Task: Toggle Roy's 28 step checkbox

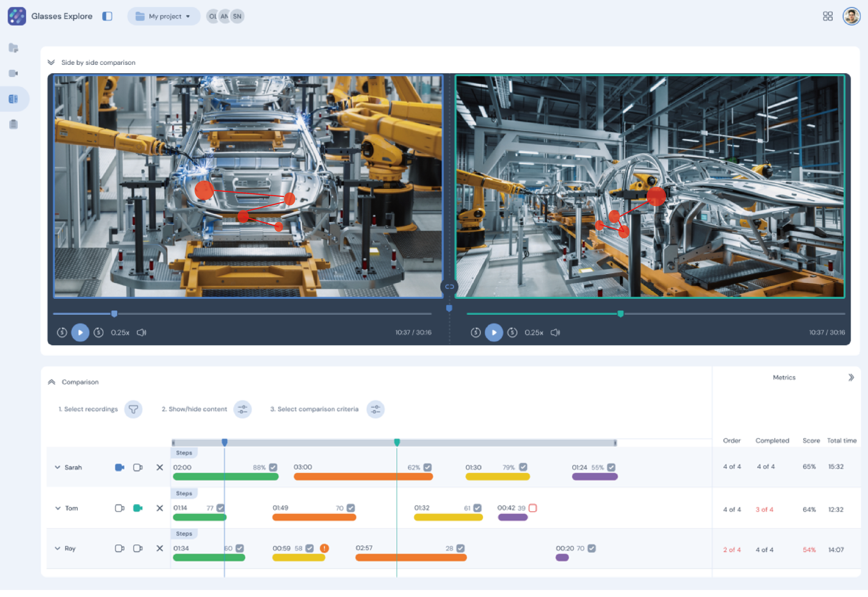Action: click(x=460, y=548)
